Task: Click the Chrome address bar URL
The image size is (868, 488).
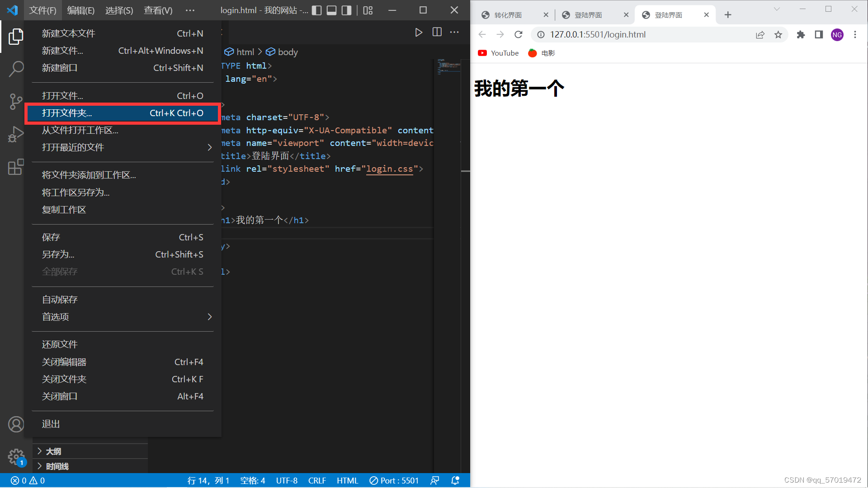Action: click(x=597, y=35)
